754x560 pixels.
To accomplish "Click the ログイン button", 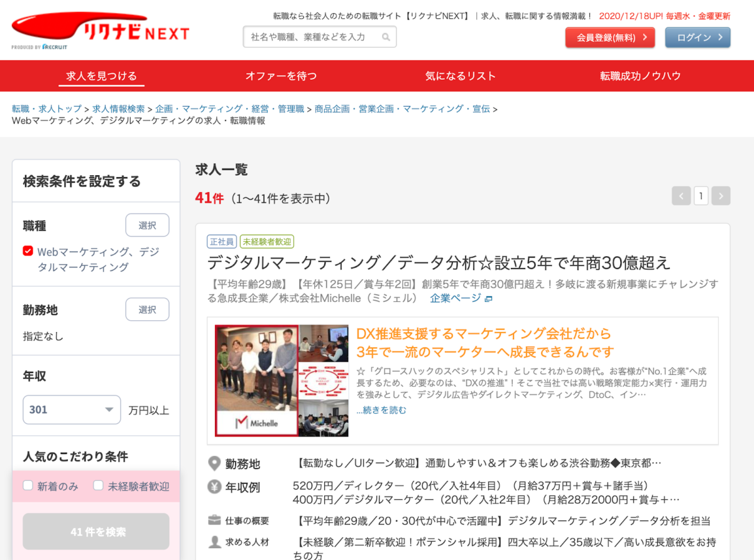I will 697,38.
